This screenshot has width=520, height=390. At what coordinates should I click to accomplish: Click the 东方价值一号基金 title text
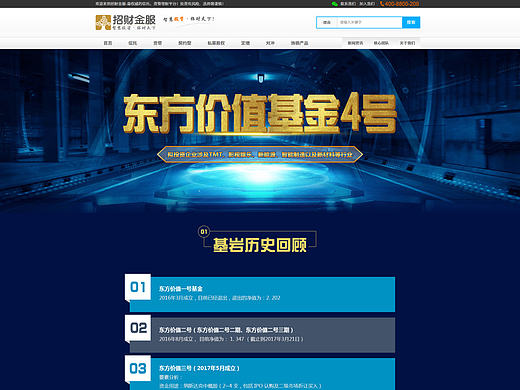181,289
